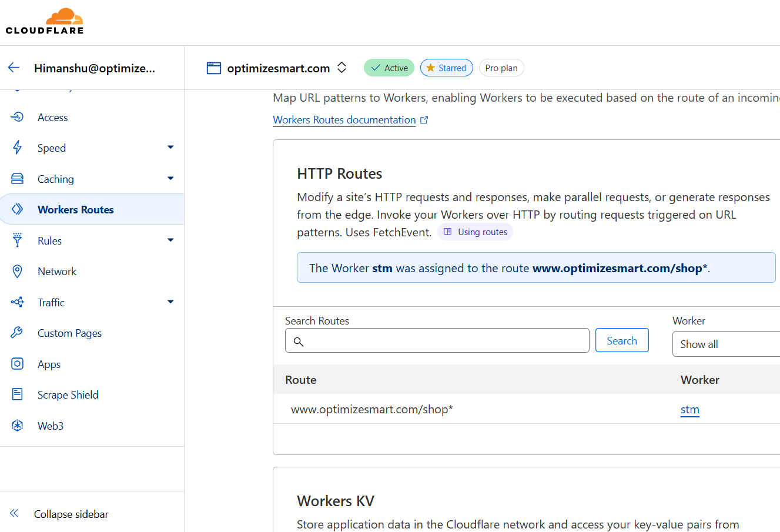Click the account name Himanshu@optimize...
This screenshot has width=780, height=532.
pos(95,68)
